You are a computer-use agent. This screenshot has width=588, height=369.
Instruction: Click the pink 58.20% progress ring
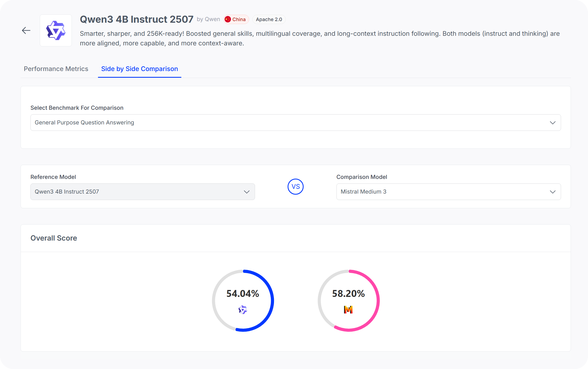click(x=378, y=301)
